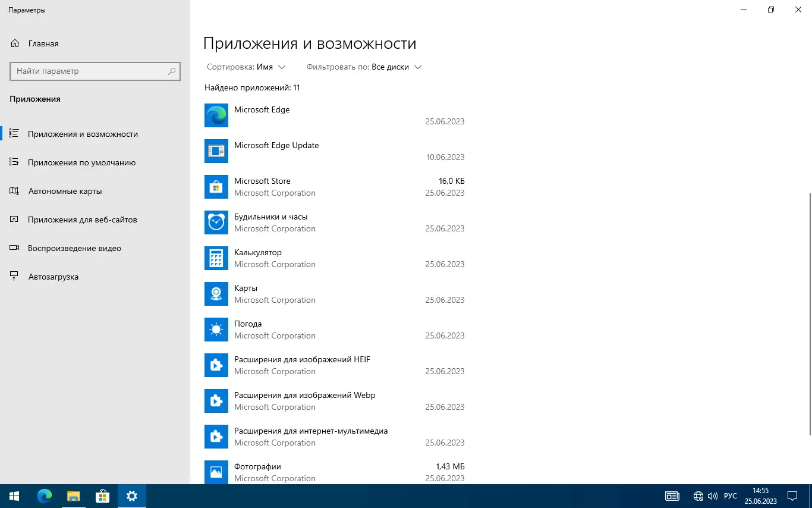
Task: Select the Карты entry name
Action: 246,288
